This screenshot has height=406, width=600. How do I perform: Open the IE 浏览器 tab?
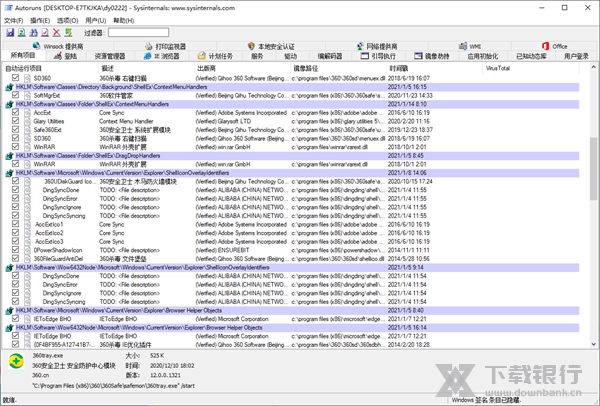(161, 56)
